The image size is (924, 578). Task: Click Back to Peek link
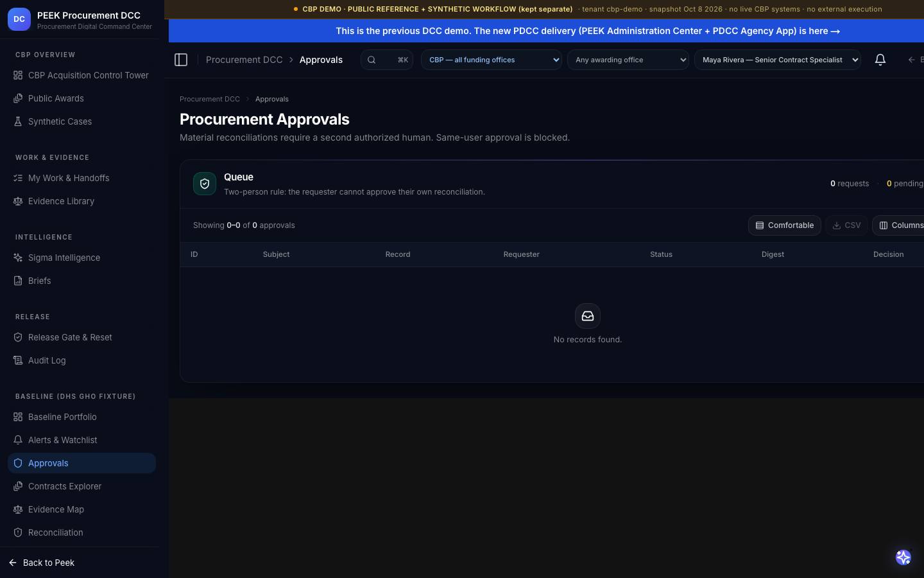(42, 563)
